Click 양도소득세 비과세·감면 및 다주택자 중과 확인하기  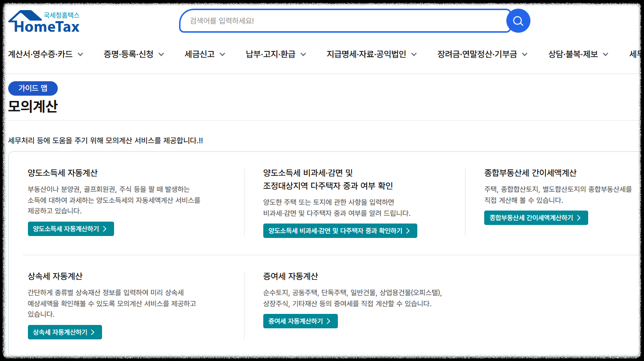click(x=340, y=230)
